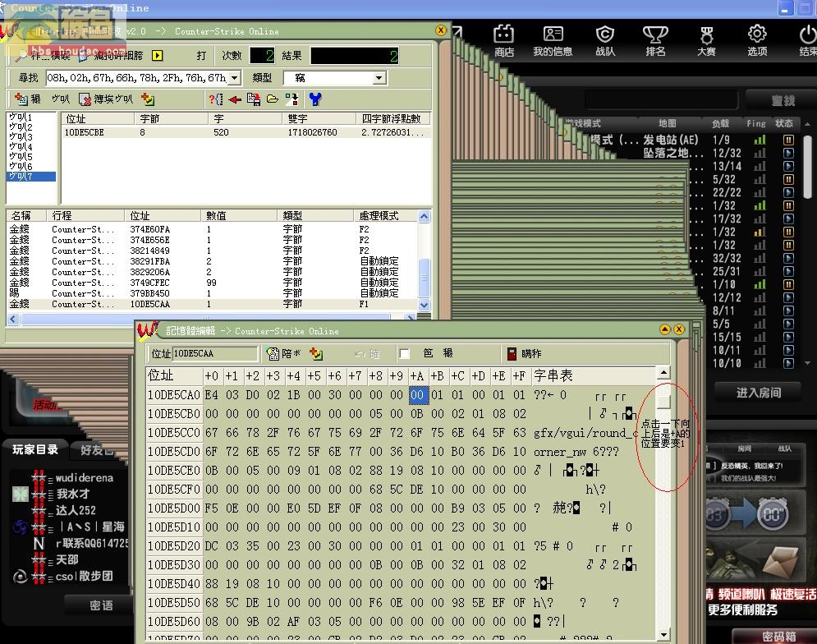The width and height of the screenshot is (817, 644).
Task: Switch to the friends (好友) tab
Action: pos(98,450)
